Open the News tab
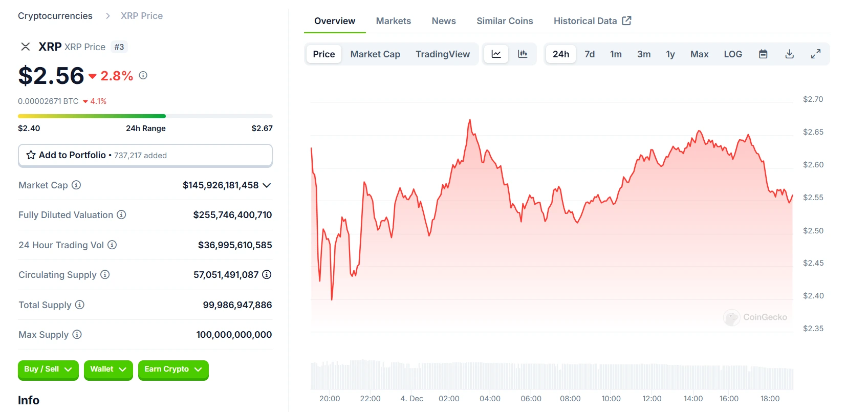This screenshot has height=412, width=868. coord(444,21)
